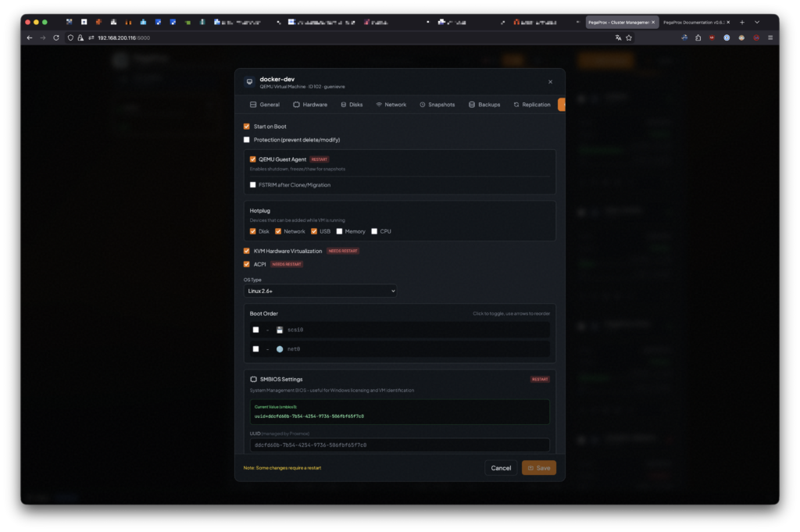Uncheck the QEMU Guest Agent option
Viewport: 800px width, 532px height.
coord(252,159)
